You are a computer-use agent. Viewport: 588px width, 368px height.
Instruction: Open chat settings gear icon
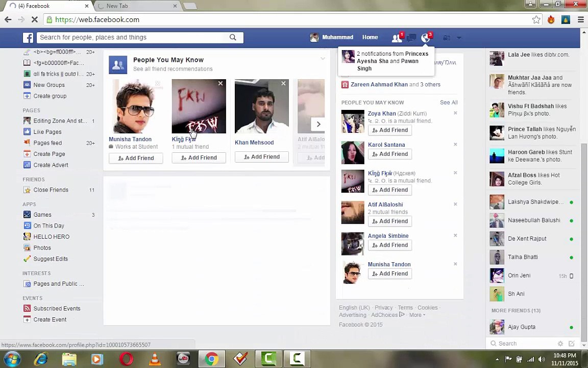560,343
